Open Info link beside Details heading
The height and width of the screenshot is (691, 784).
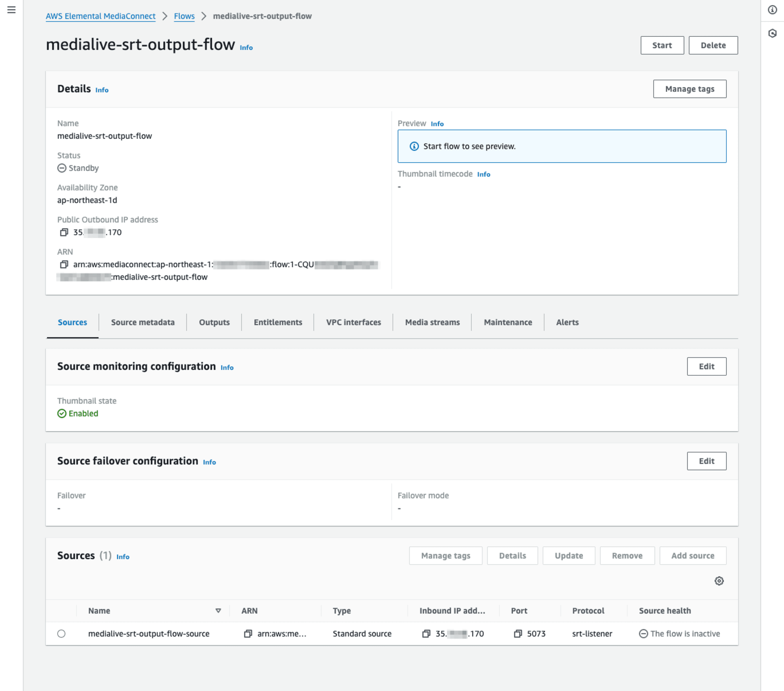(x=102, y=90)
